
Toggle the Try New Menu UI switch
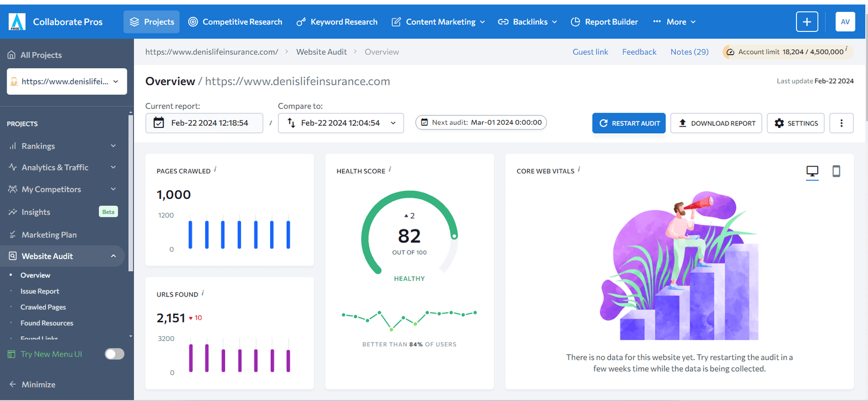[114, 354]
